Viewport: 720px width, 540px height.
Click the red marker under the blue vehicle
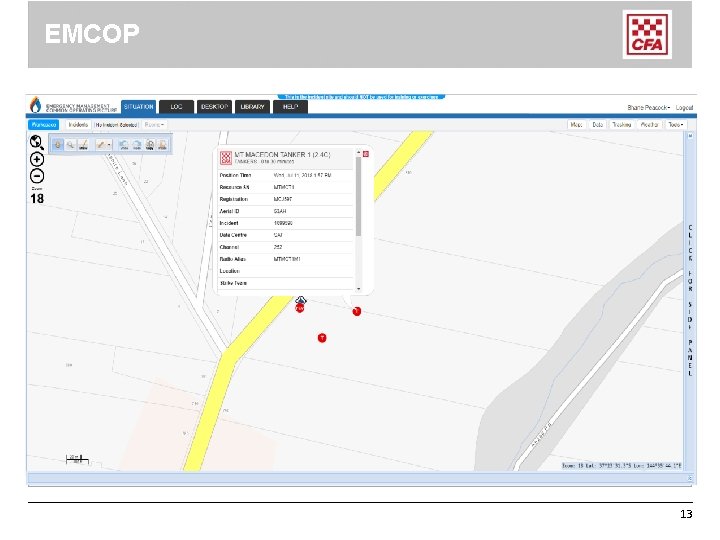click(300, 309)
